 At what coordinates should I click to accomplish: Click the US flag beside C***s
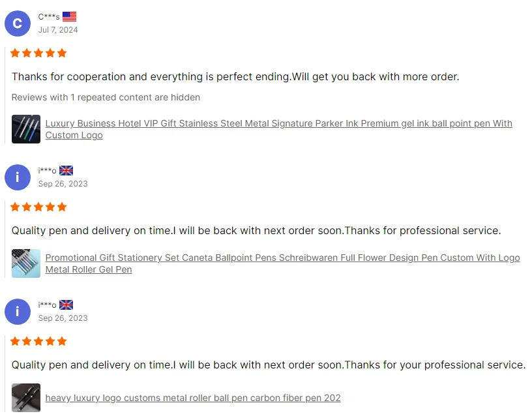[x=69, y=17]
